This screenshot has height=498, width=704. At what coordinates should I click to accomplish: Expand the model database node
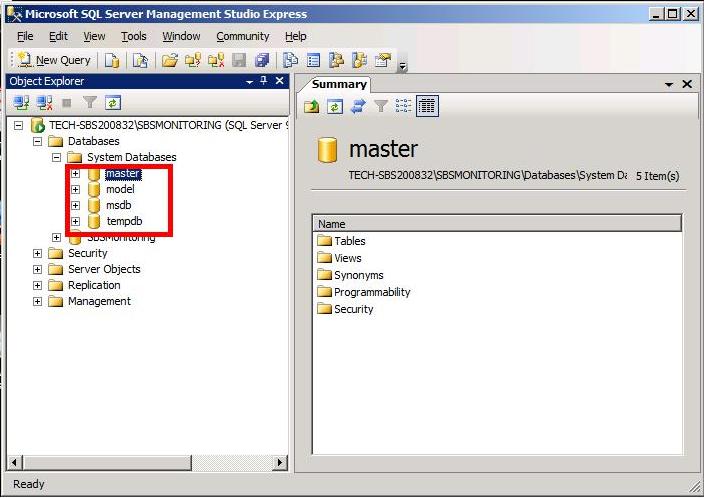click(75, 190)
